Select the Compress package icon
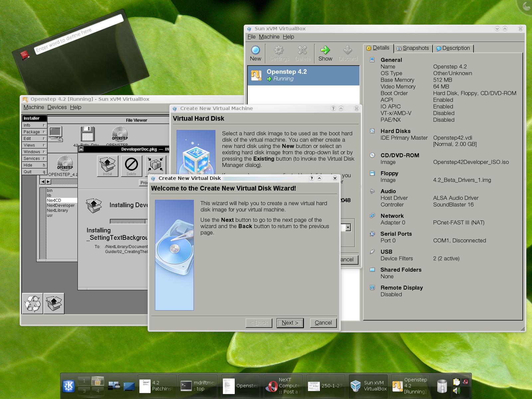The image size is (532, 399). 155,165
